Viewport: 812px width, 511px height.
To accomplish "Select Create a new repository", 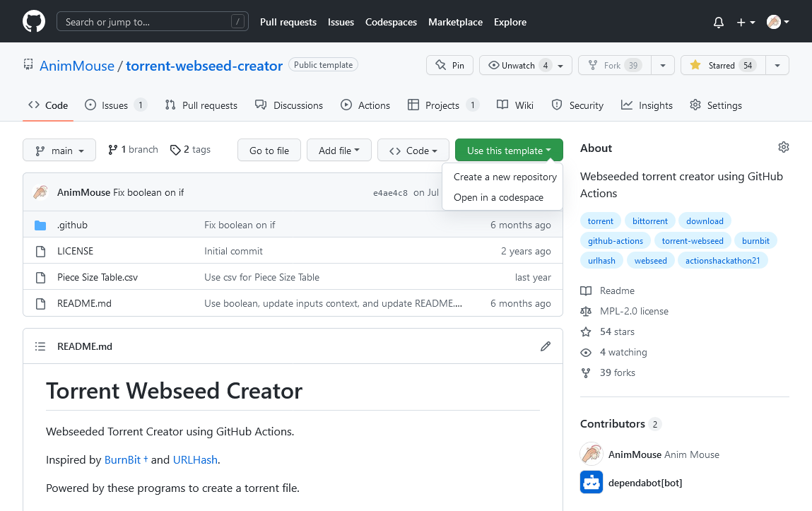I will (x=505, y=177).
